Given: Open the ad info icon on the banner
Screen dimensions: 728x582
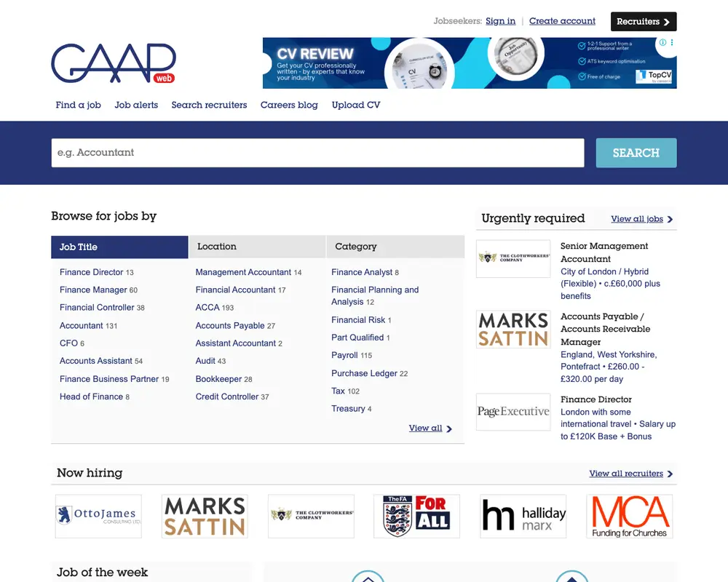Looking at the screenshot, I should click(662, 42).
